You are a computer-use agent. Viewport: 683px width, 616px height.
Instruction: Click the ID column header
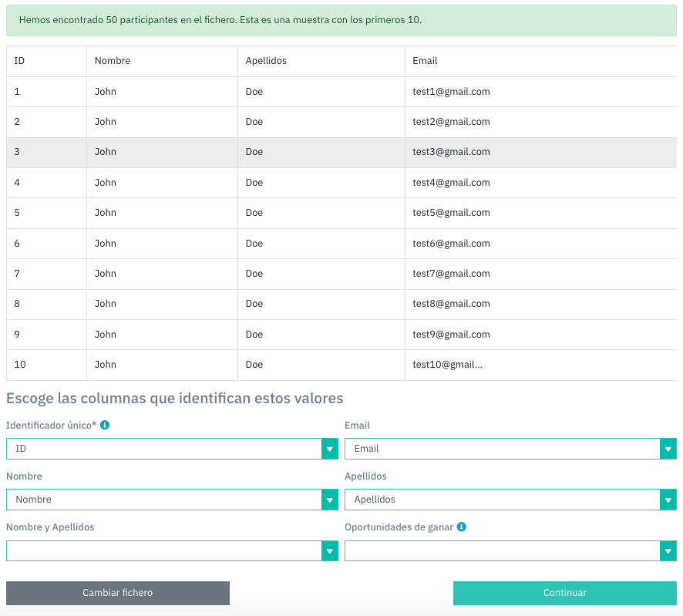20,61
